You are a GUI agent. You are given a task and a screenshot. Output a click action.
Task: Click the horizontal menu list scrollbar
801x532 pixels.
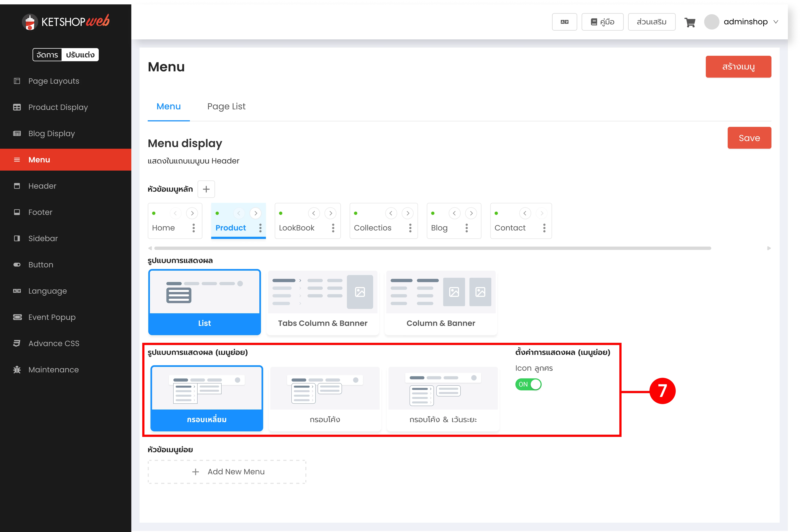432,248
